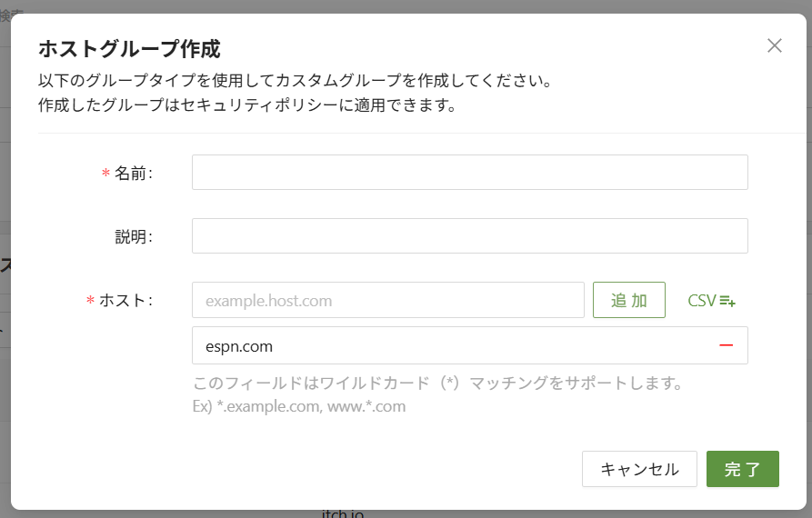This screenshot has height=518, width=812.
Task: Click the security policy description line
Action: (x=246, y=105)
